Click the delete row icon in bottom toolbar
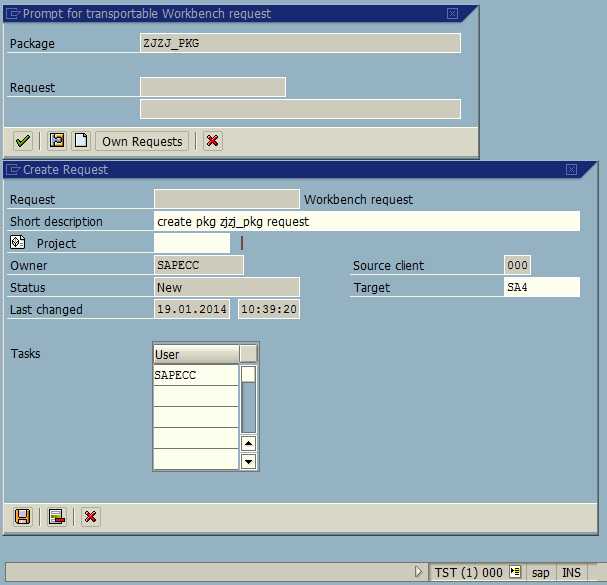Viewport: 607px width, 585px height. click(57, 516)
